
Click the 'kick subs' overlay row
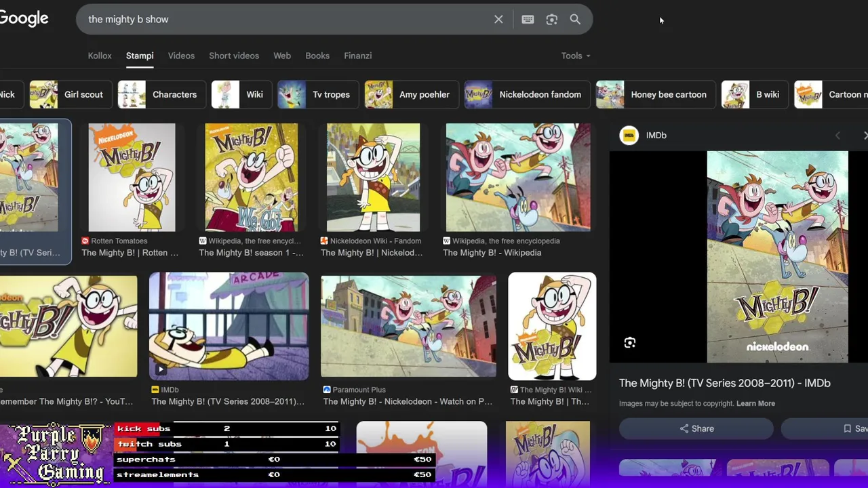pos(226,429)
